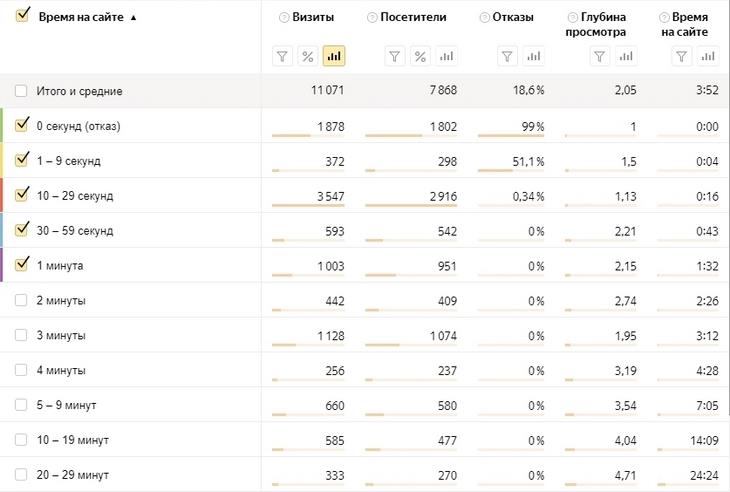
Task: Click the filter icon under Визиты
Action: (282, 56)
